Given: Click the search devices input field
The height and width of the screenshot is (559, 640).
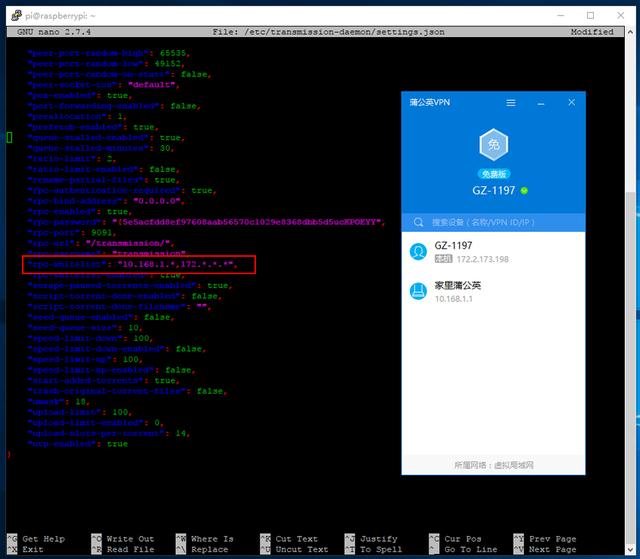Looking at the screenshot, I should point(500,222).
